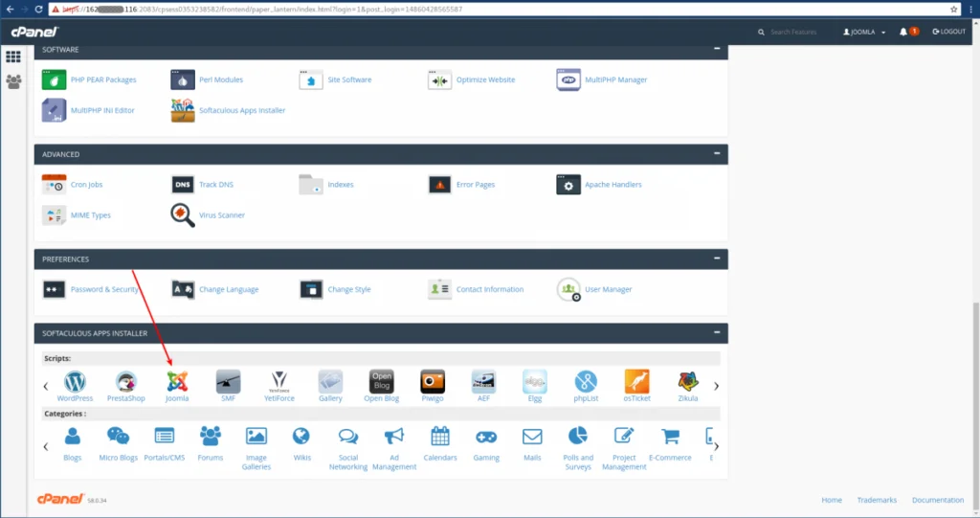Open Image Galleries category
980x518 pixels.
click(x=256, y=448)
